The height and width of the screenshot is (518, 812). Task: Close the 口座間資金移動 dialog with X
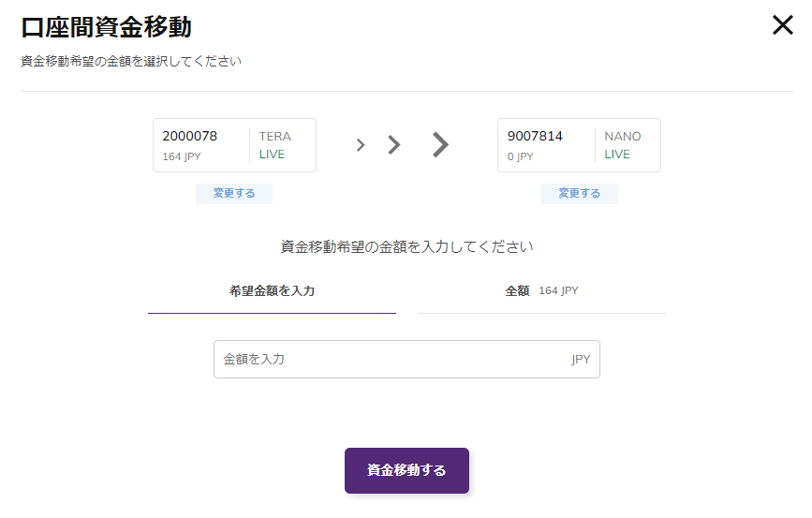pyautogui.click(x=782, y=25)
